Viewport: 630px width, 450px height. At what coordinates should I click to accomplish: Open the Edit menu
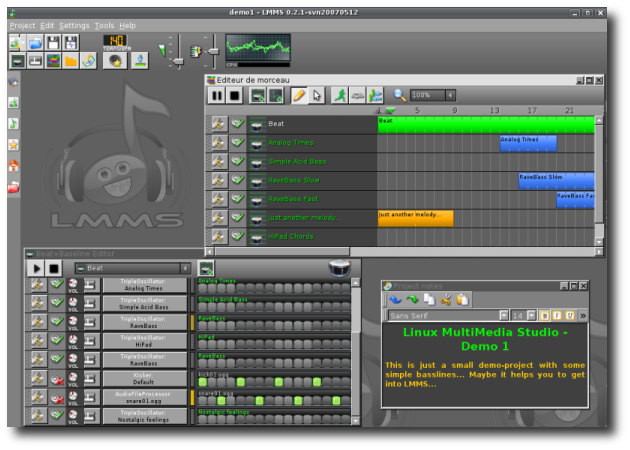coord(47,26)
